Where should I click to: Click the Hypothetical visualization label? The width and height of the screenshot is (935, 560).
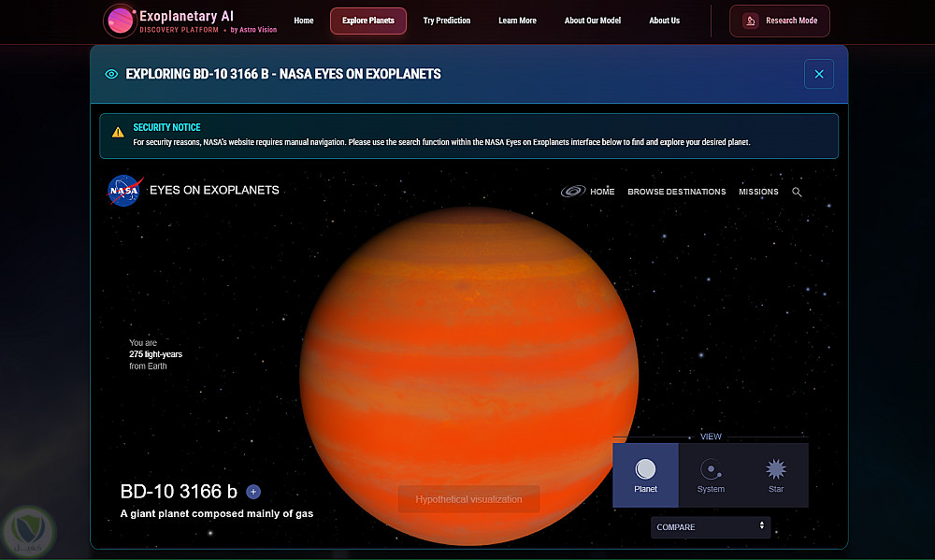(468, 499)
